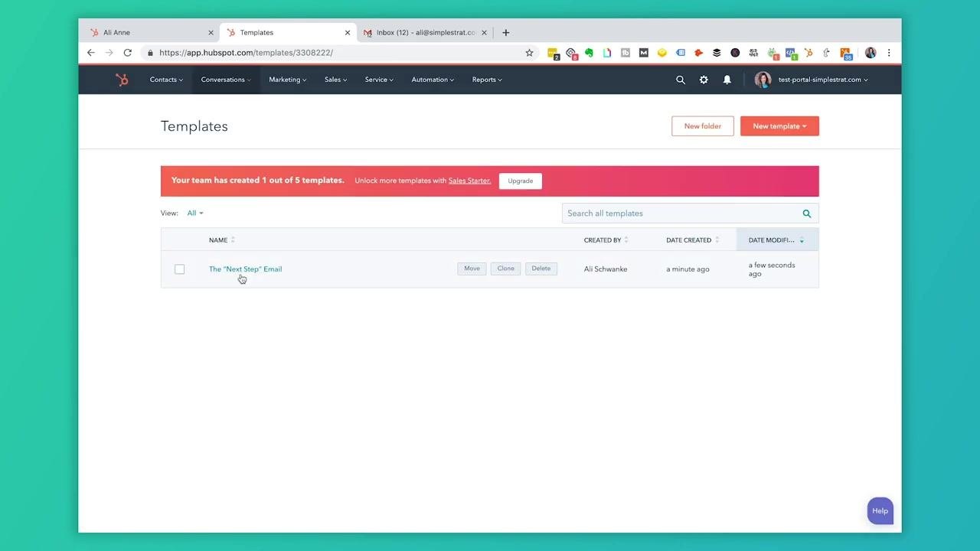
Task: Click the Upgrade button in banner
Action: pyautogui.click(x=521, y=181)
